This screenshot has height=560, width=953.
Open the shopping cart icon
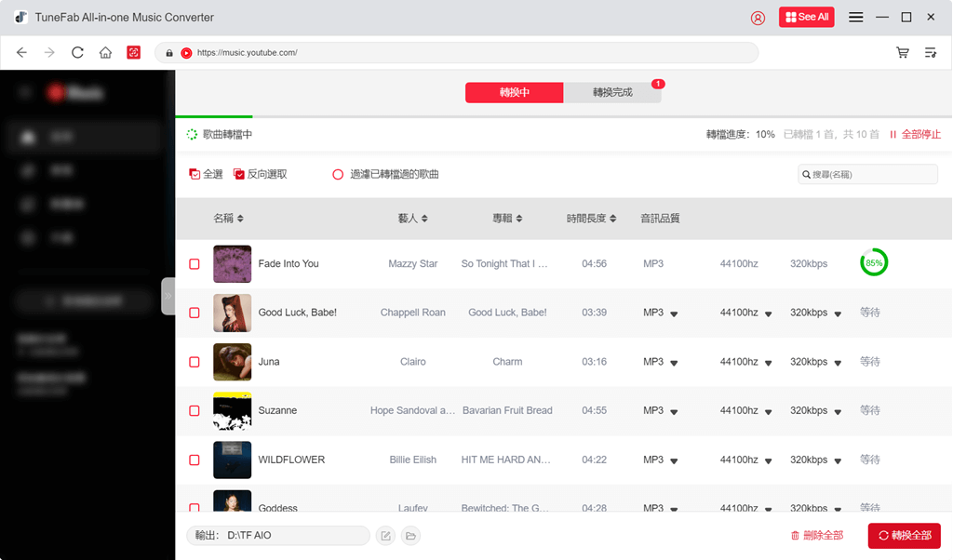coord(903,53)
